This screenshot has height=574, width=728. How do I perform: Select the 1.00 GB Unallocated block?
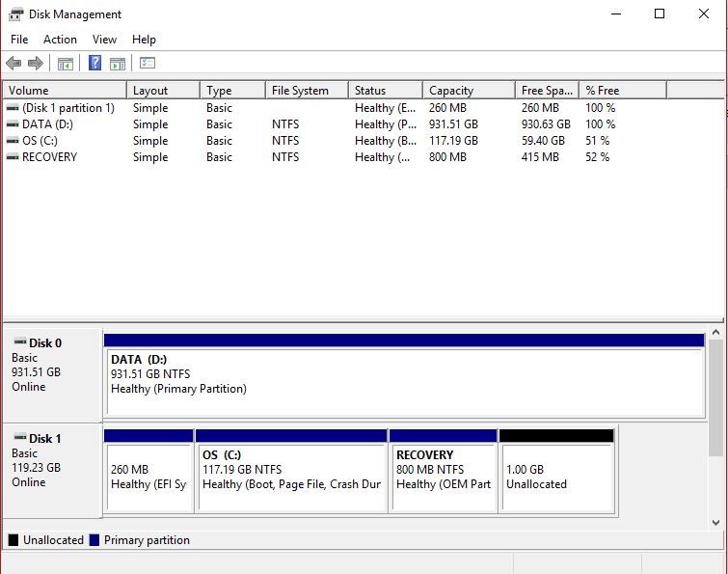click(556, 471)
